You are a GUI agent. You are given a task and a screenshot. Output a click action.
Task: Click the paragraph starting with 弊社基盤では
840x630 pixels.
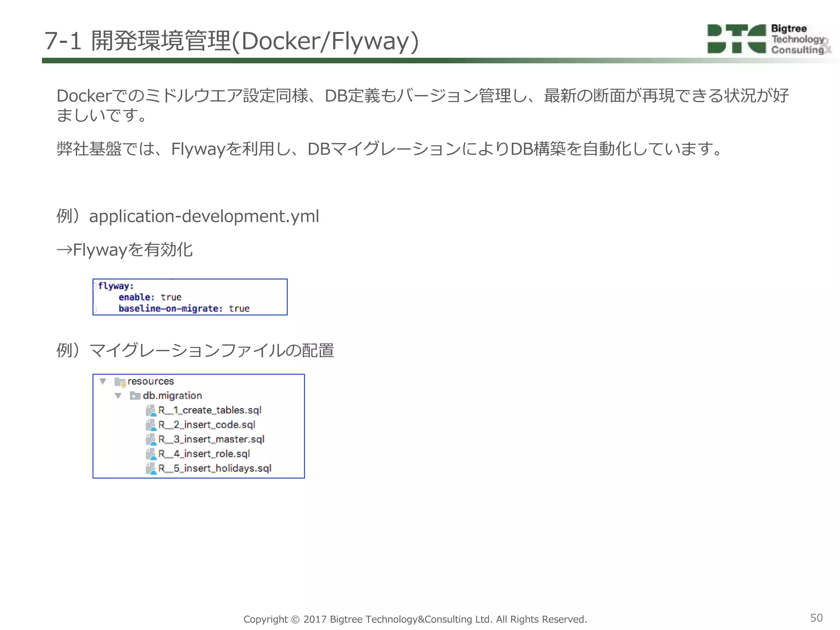(x=389, y=149)
